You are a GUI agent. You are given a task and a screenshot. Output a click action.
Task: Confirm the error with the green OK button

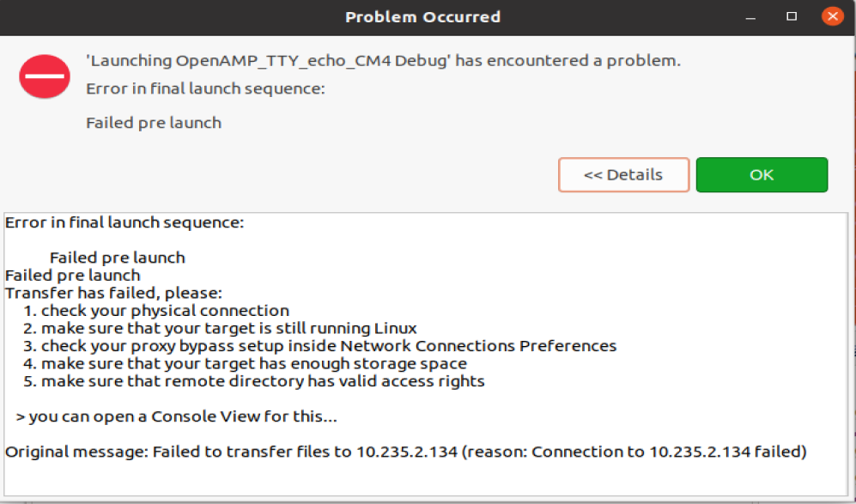762,175
